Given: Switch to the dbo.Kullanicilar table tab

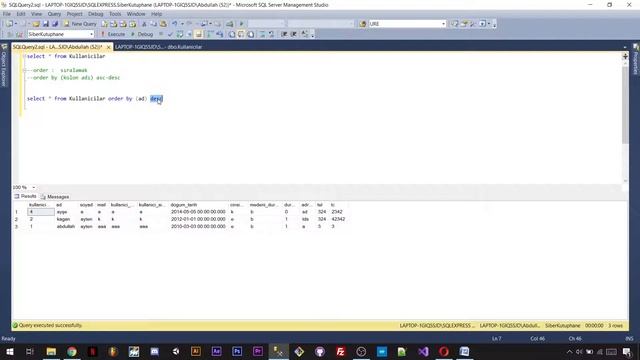Looking at the screenshot, I should click(158, 47).
